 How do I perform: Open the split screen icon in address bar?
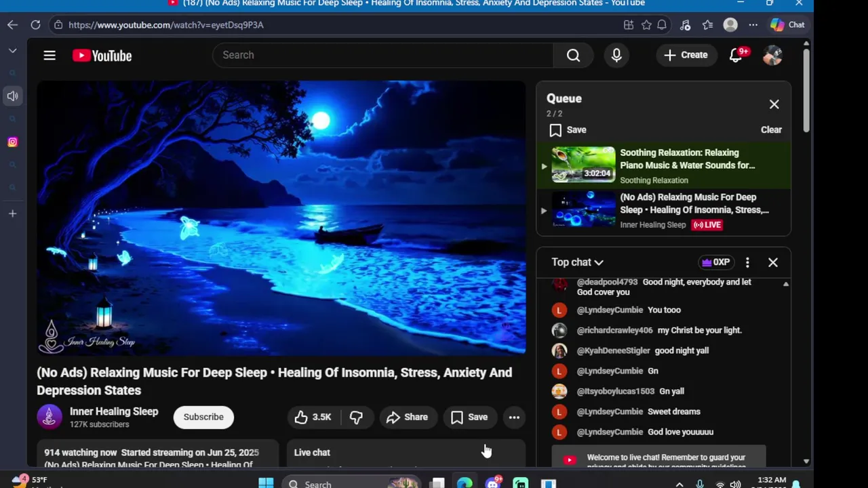[x=629, y=24]
